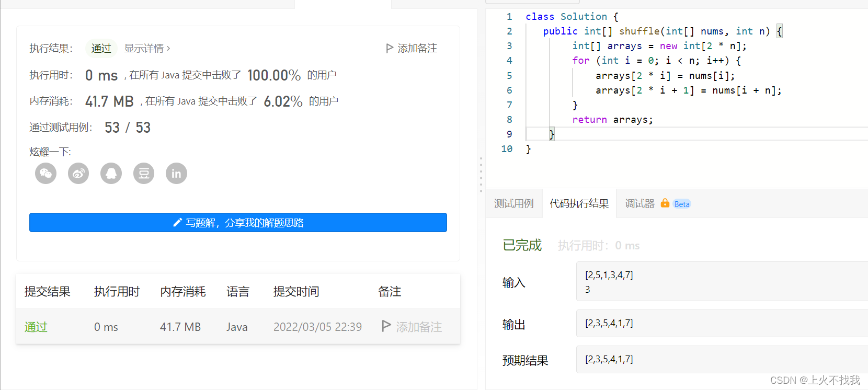Click the '53 / 53' test case count
This screenshot has height=390, width=868.
[x=128, y=128]
